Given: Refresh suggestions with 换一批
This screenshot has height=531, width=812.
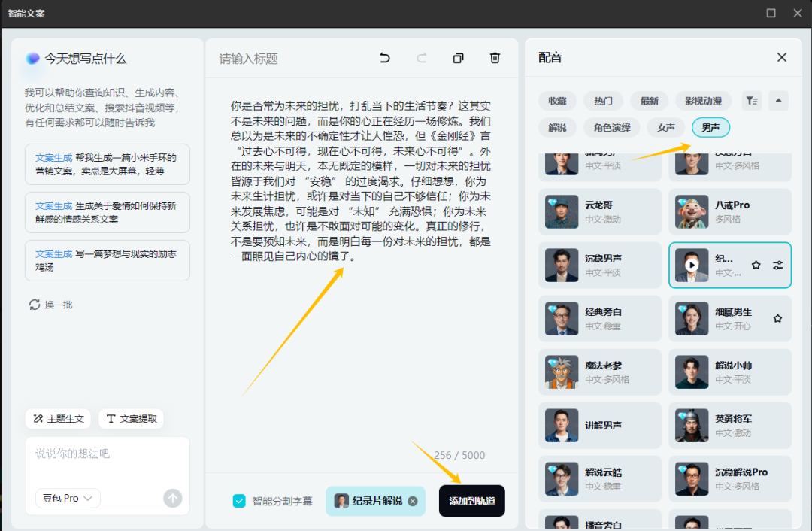Looking at the screenshot, I should pyautogui.click(x=51, y=305).
